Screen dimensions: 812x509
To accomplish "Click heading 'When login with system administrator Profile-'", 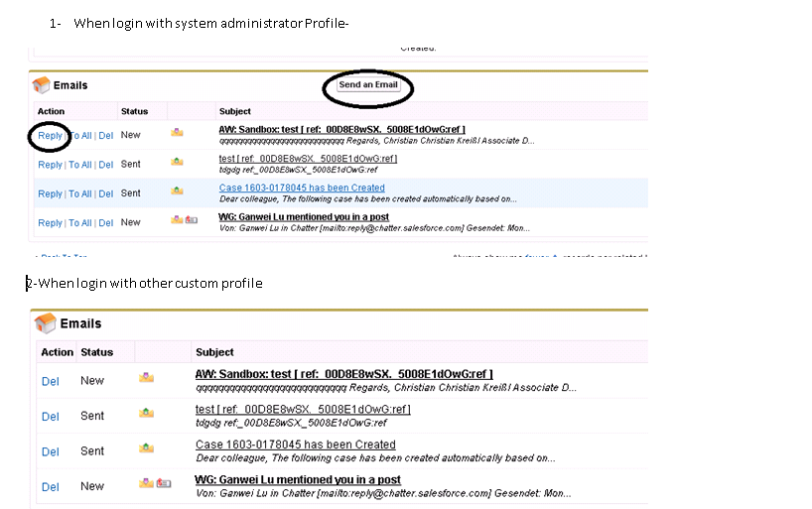I will coord(211,23).
